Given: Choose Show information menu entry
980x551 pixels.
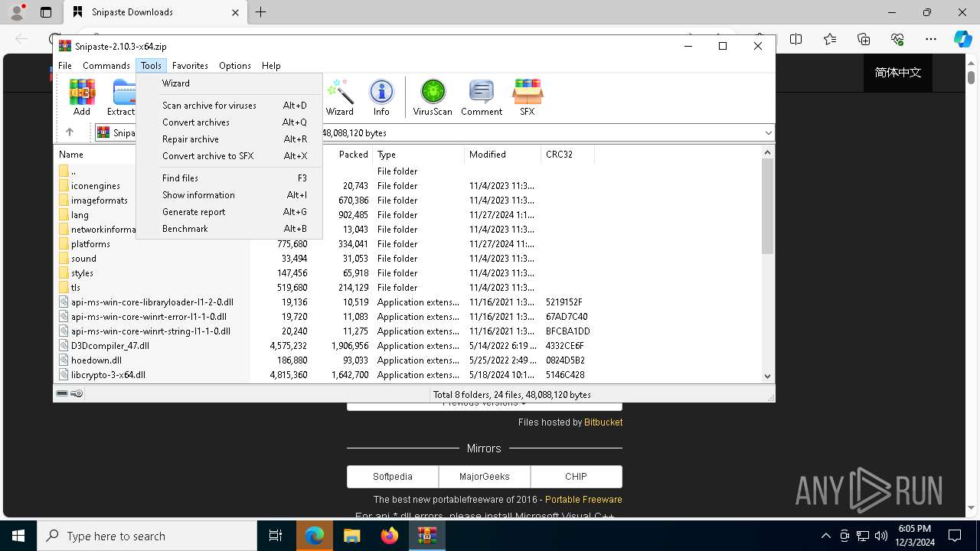Looking at the screenshot, I should [230, 195].
